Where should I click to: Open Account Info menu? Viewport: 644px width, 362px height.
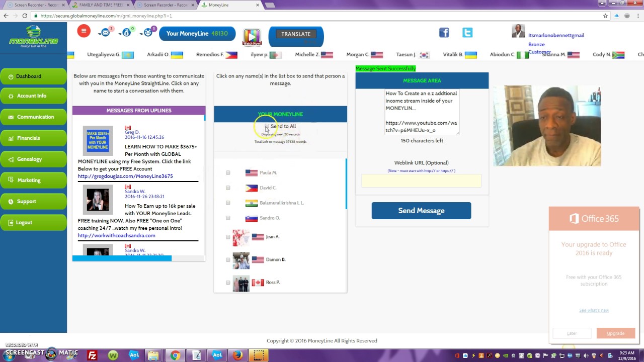[x=33, y=96]
